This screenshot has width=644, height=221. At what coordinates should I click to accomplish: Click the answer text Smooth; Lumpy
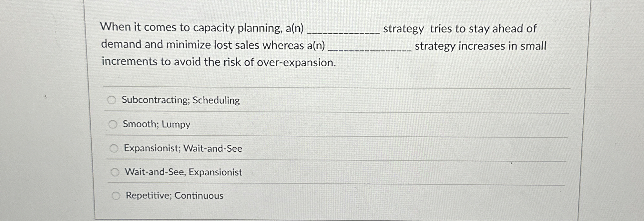[156, 124]
